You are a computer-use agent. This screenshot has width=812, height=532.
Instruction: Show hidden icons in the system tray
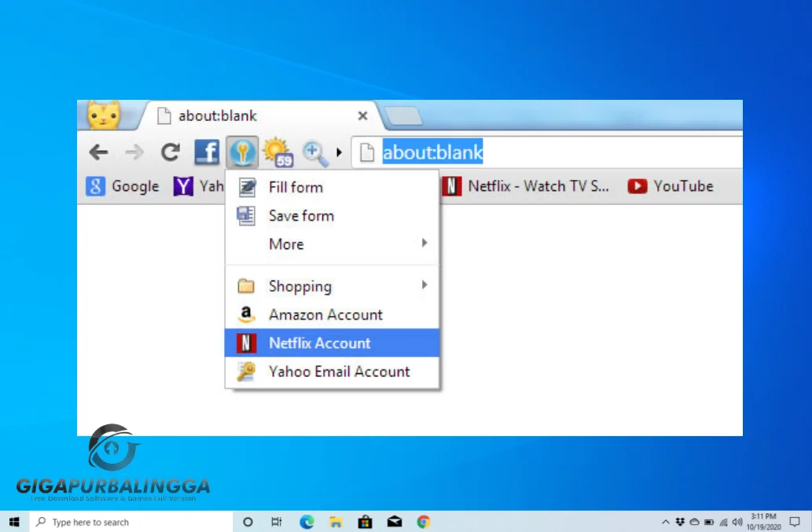[x=666, y=521]
